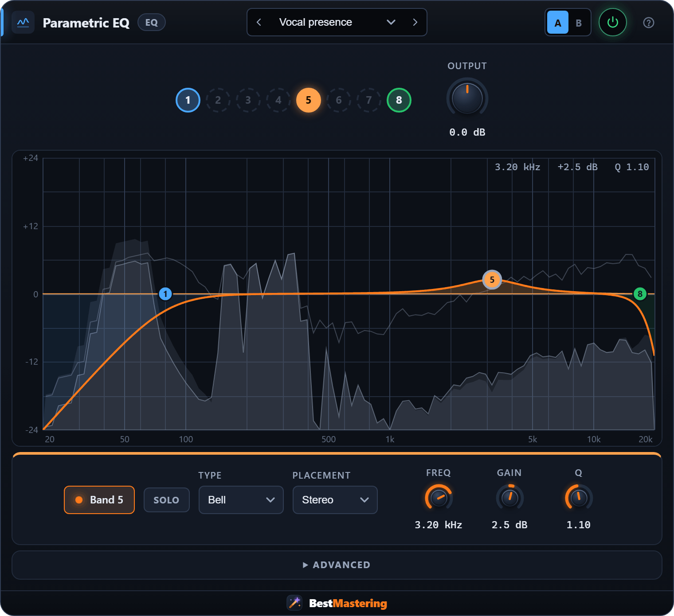Enable inactive band 7
The image size is (674, 616).
(369, 100)
